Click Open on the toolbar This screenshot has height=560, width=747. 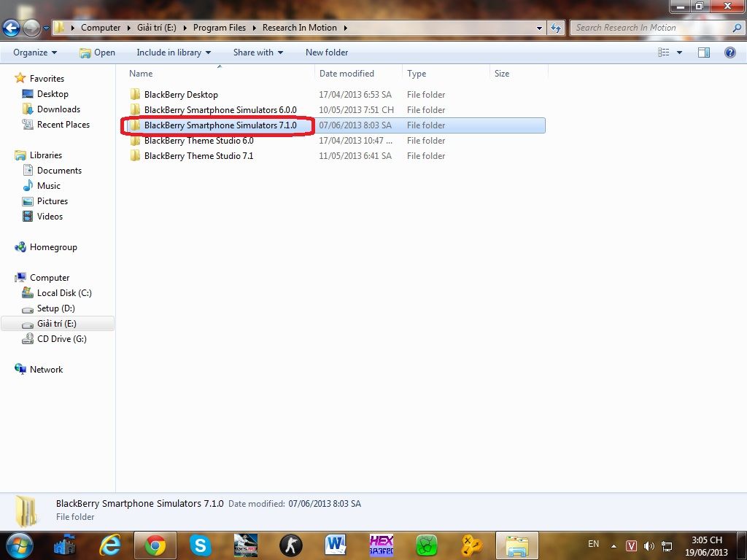pyautogui.click(x=97, y=52)
